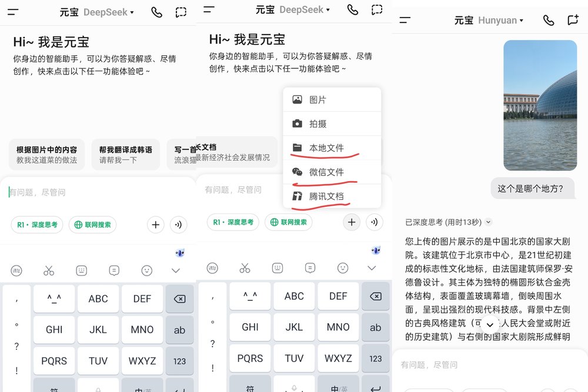This screenshot has width=588, height=392.
Task: Tap the phone call icon beside Hunyuan
Action: [x=548, y=20]
